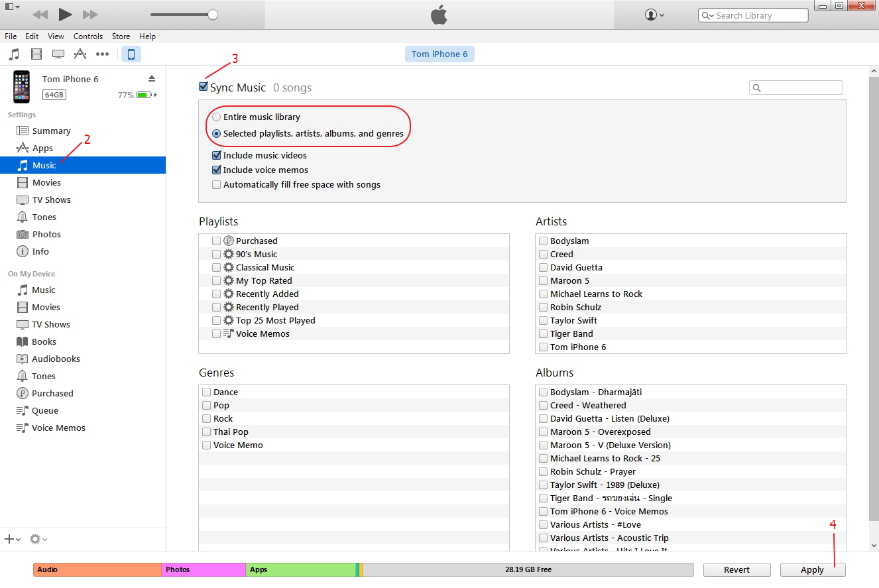
Task: Open the gear settings menu at sidebar bottom
Action: tap(38, 540)
